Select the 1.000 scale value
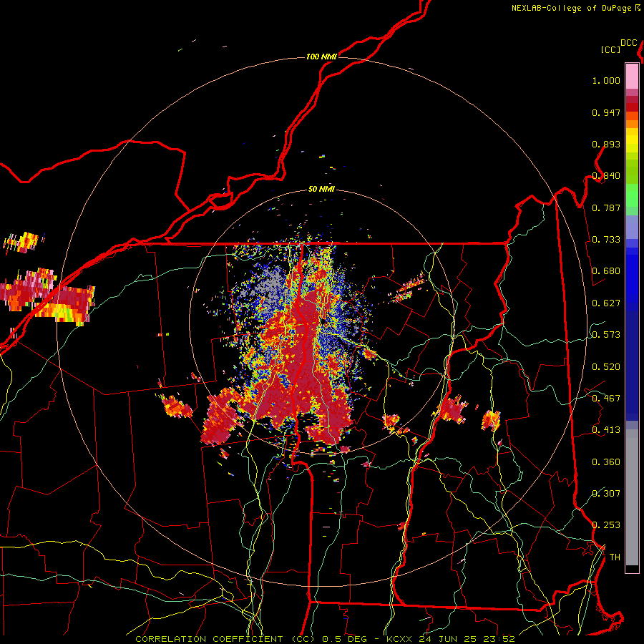The height and width of the screenshot is (644, 644). (606, 80)
